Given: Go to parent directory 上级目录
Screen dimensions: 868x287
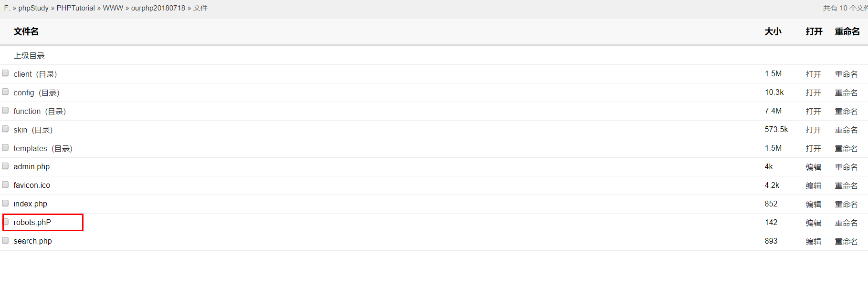Looking at the screenshot, I should (x=29, y=56).
